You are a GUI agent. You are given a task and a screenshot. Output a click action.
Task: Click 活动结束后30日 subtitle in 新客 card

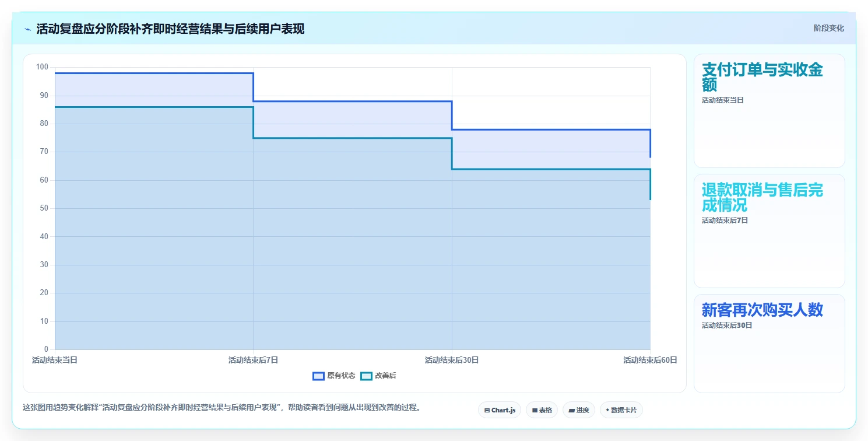[727, 325]
